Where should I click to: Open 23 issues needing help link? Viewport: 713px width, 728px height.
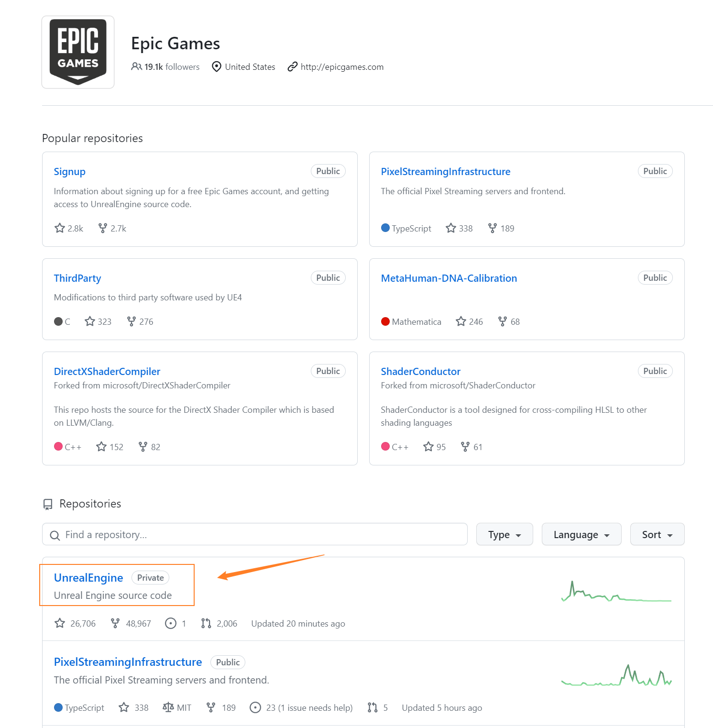pos(301,708)
